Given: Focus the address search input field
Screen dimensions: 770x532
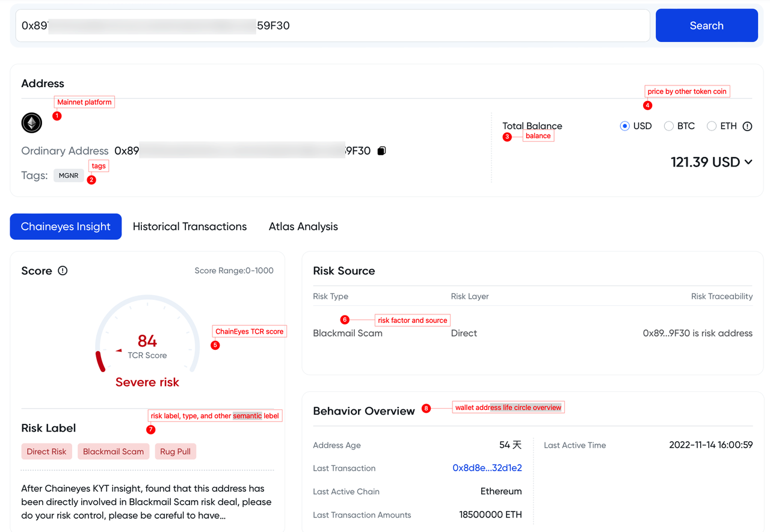Looking at the screenshot, I should tap(333, 25).
